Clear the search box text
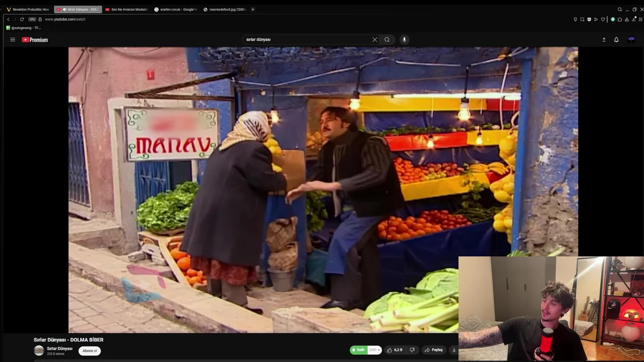 click(x=374, y=40)
